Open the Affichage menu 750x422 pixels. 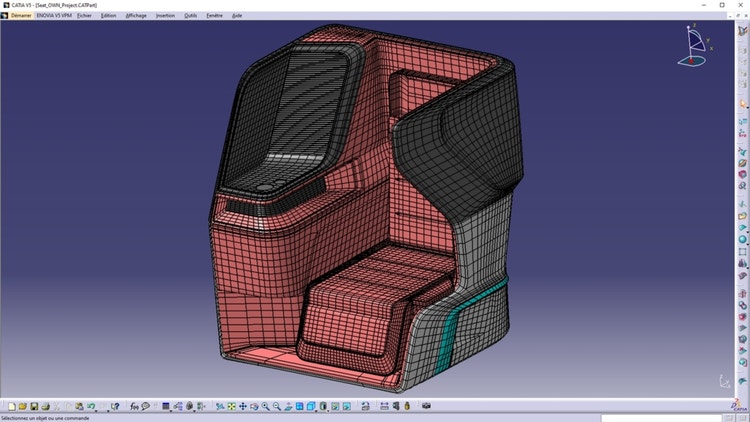tap(135, 16)
